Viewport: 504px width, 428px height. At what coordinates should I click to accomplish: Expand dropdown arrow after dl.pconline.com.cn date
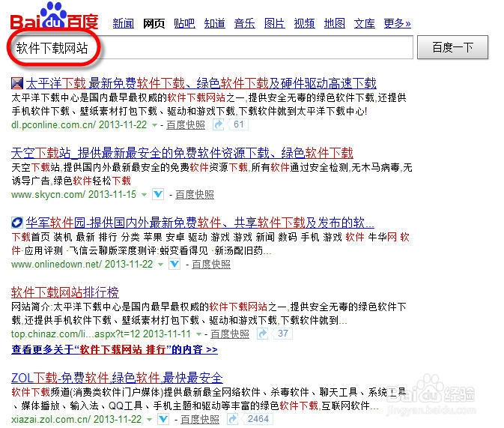click(x=154, y=125)
